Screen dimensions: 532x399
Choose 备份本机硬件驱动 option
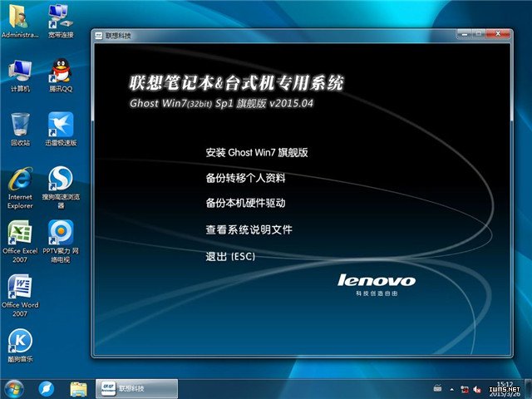pyautogui.click(x=245, y=203)
